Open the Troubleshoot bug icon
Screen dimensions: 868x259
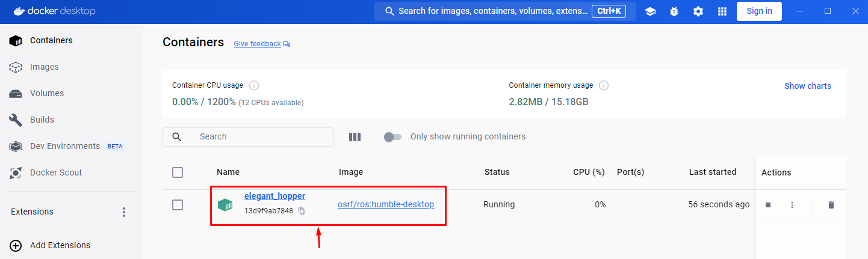(x=674, y=11)
